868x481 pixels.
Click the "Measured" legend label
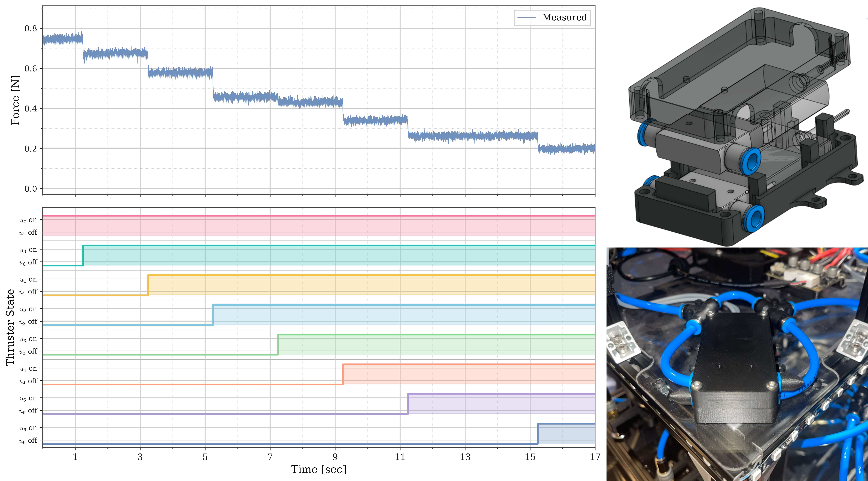[x=564, y=17]
